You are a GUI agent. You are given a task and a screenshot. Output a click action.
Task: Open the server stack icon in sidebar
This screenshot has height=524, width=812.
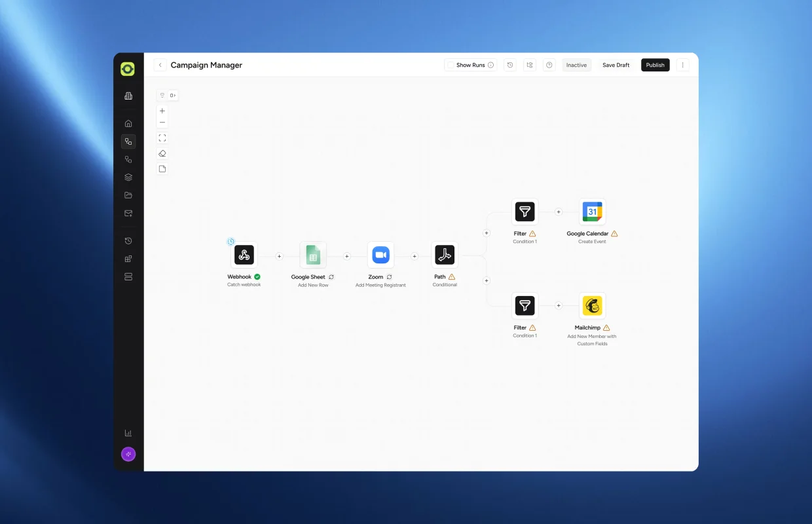pyautogui.click(x=128, y=277)
